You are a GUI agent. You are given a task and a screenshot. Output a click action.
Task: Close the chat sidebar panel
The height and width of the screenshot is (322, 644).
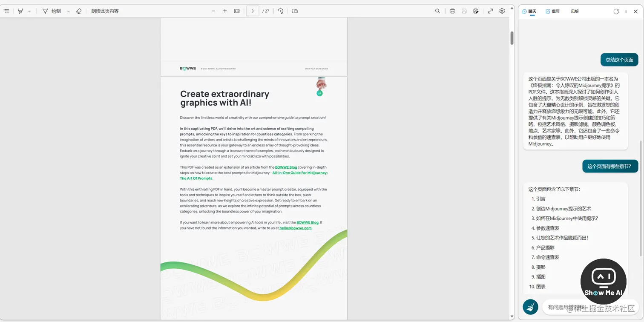tap(635, 11)
